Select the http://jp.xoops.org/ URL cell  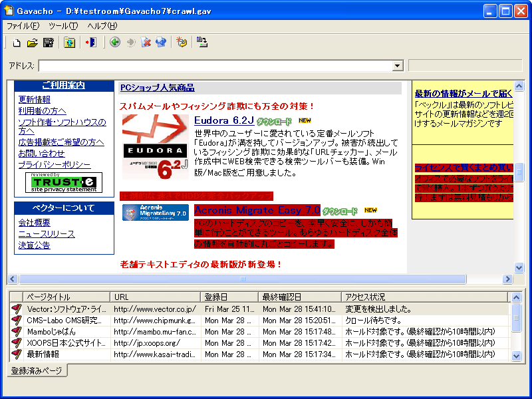click(147, 343)
